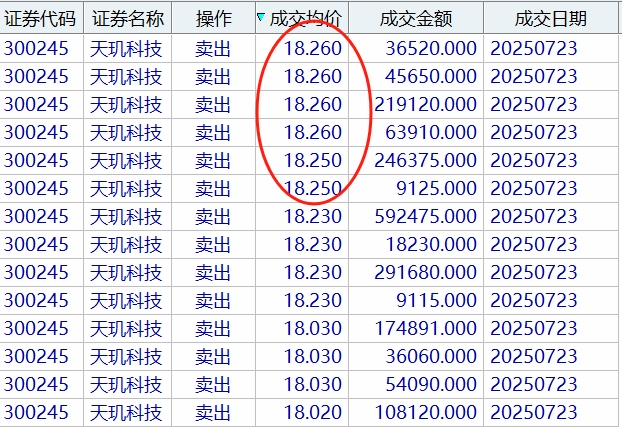Click price 18.260 in the 36520.000 row
Screen dimensions: 622x427
(313, 48)
